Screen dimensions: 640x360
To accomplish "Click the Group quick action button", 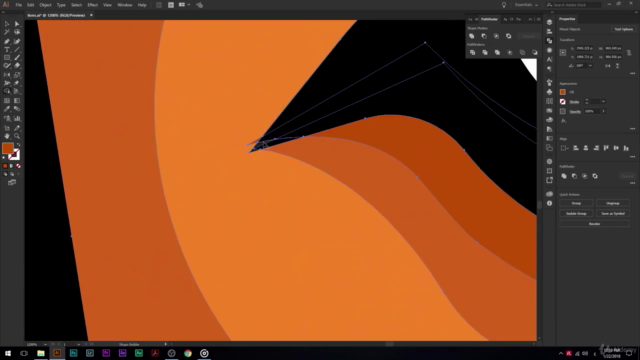I will (576, 203).
